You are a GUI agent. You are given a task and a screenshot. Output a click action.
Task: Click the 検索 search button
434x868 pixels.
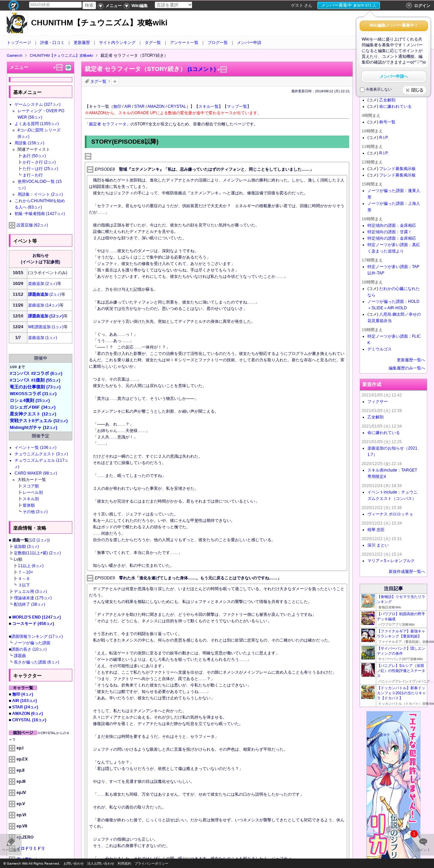coord(89,5)
